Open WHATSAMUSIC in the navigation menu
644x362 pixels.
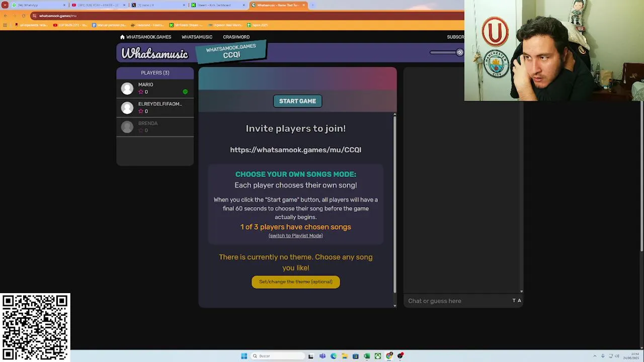[x=197, y=37]
